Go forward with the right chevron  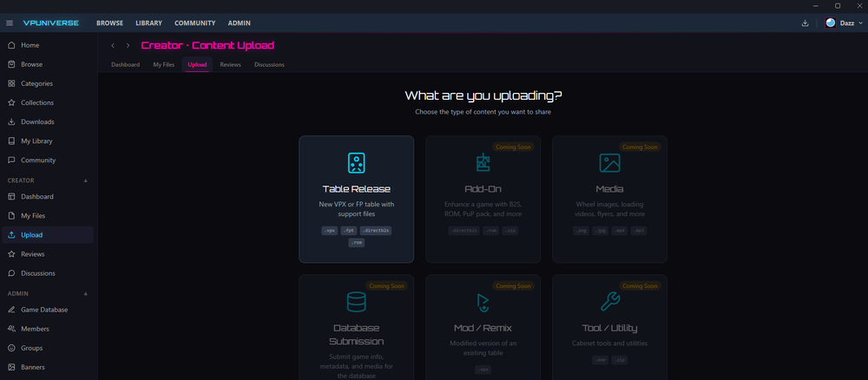[128, 45]
